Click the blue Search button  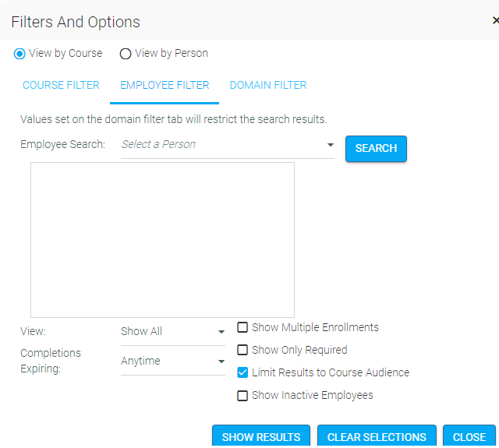[376, 149]
